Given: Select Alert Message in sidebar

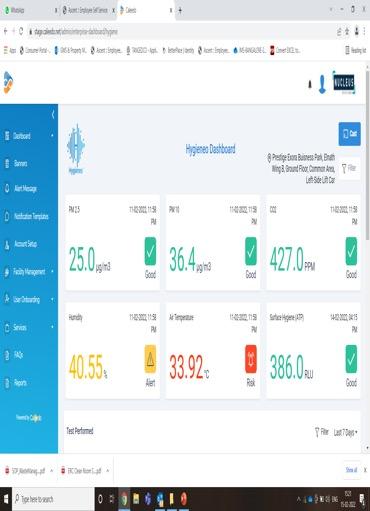Looking at the screenshot, I should [25, 189].
